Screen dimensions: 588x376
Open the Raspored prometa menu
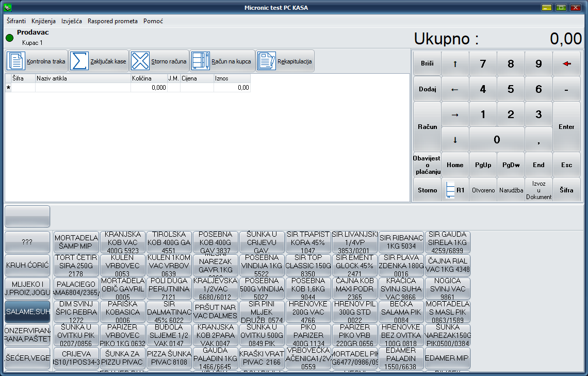[112, 21]
